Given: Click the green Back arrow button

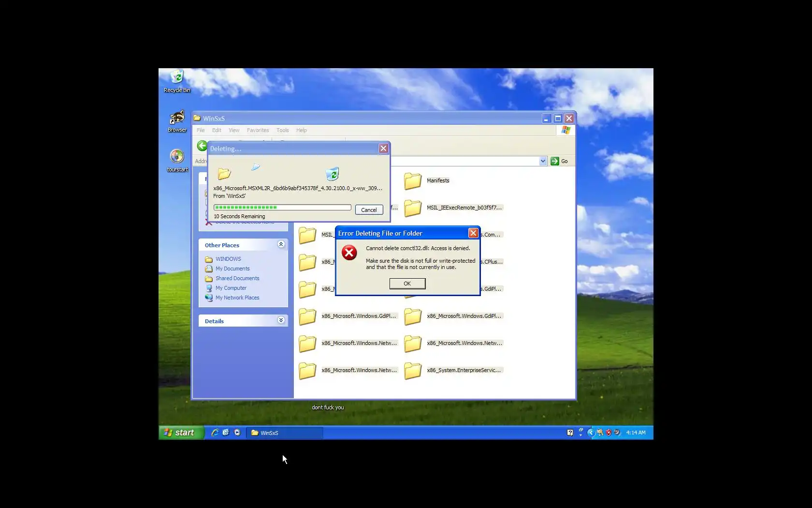Looking at the screenshot, I should coord(202,146).
